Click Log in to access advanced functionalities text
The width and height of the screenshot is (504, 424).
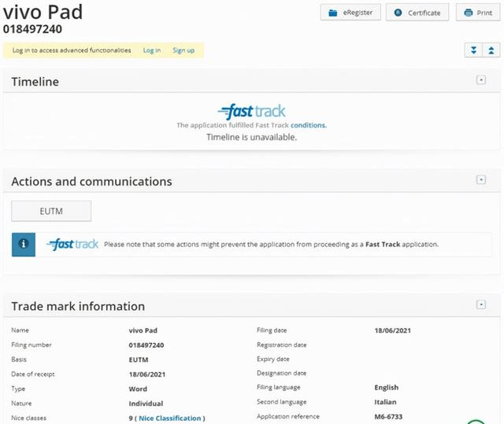(x=72, y=50)
